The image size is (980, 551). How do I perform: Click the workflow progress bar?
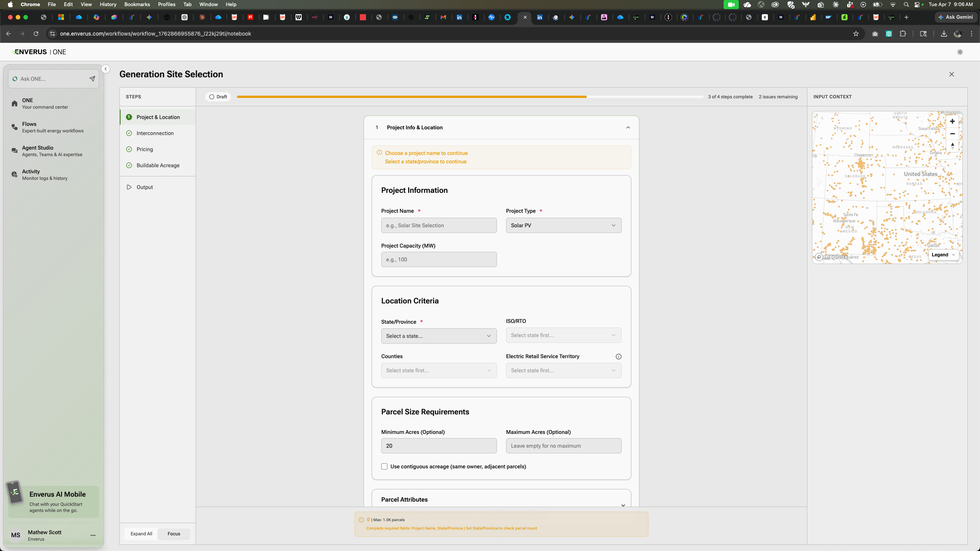tap(470, 97)
